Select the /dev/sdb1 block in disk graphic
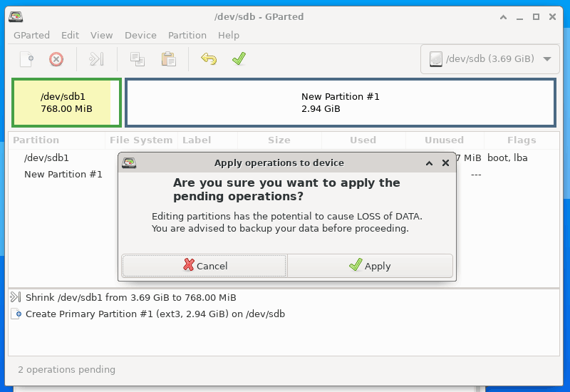 (x=66, y=103)
